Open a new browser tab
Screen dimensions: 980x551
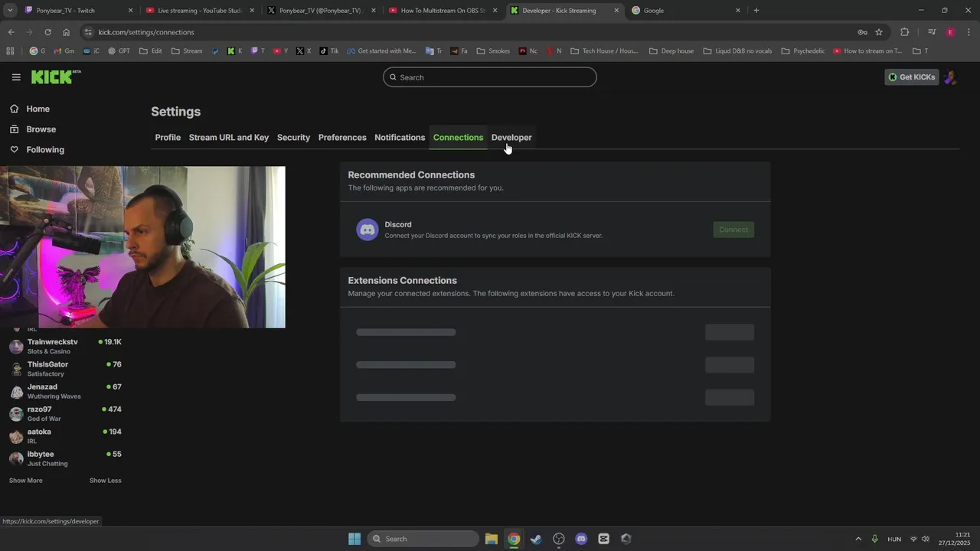[756, 11]
